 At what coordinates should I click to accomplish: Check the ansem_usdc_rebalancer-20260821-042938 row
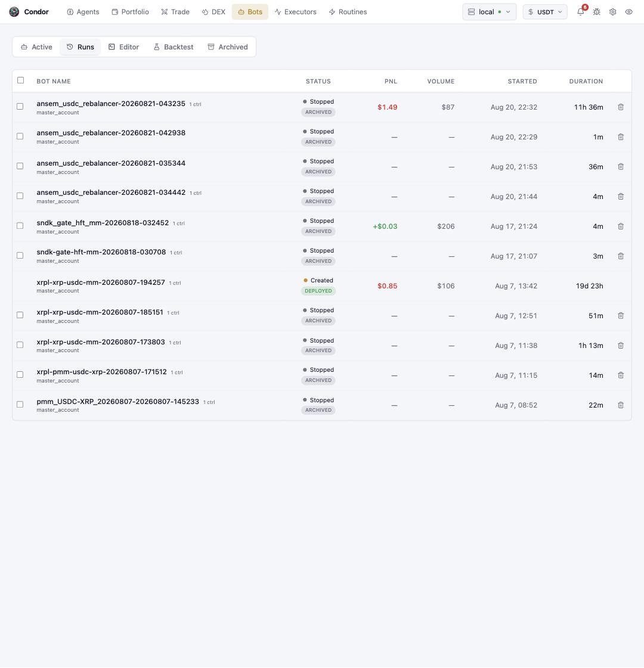click(20, 136)
